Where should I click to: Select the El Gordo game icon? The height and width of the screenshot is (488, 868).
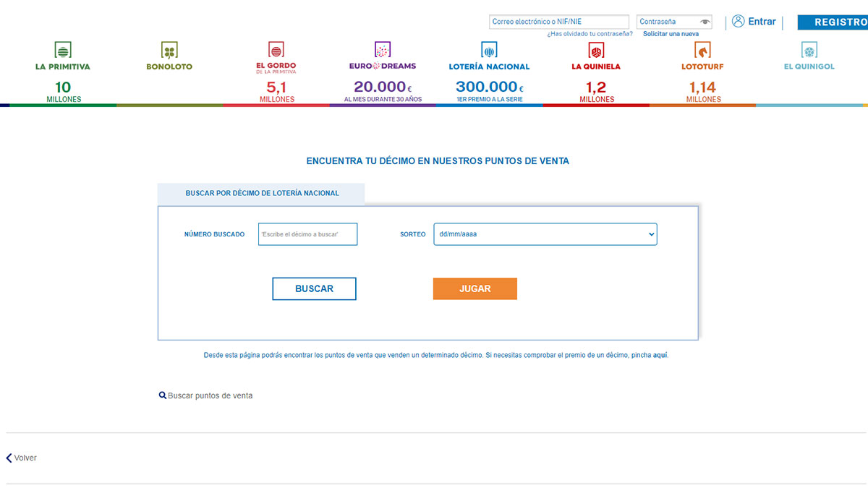click(x=276, y=50)
